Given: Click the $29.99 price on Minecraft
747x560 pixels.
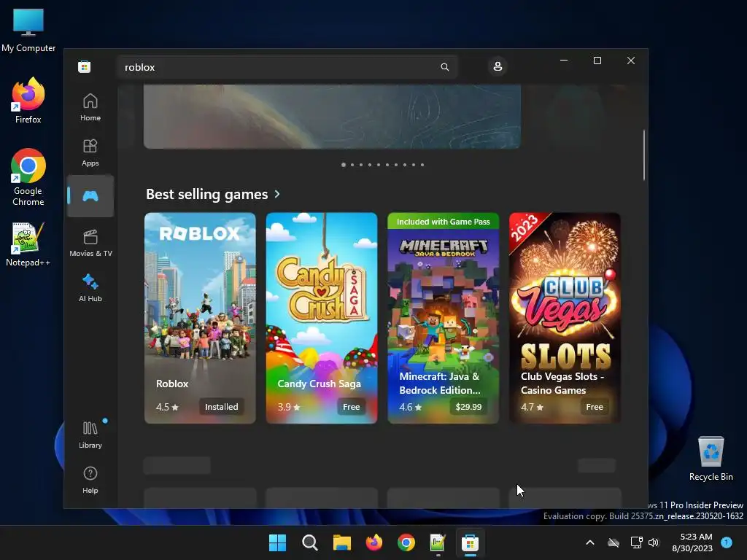Looking at the screenshot, I should 468,407.
